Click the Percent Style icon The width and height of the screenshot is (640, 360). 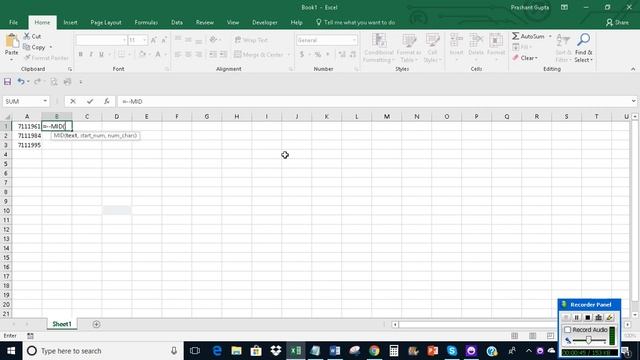click(x=318, y=54)
